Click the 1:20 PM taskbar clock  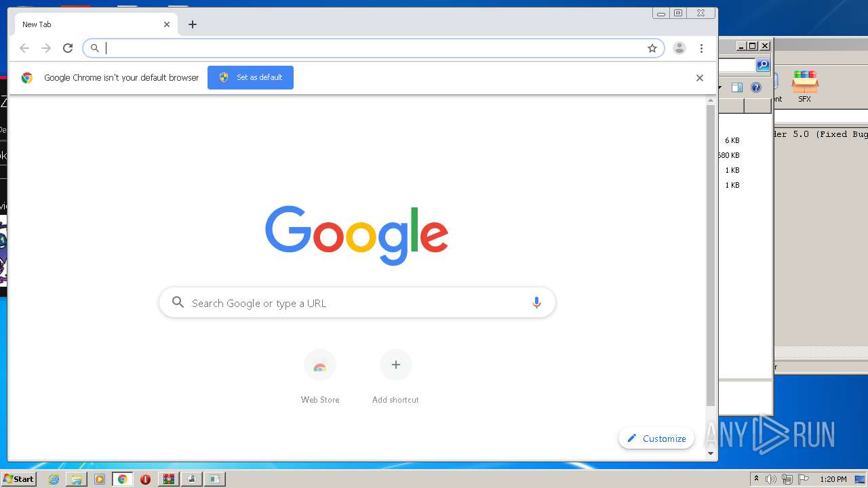[833, 479]
